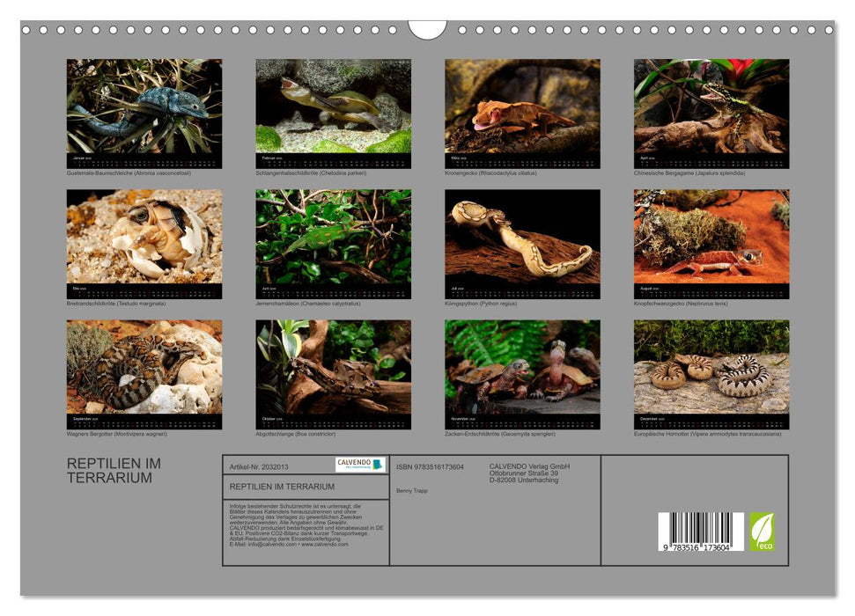The width and height of the screenshot is (855, 616).
Task: Click the Artikel-Nr. 2032013 label
Action: click(x=258, y=467)
